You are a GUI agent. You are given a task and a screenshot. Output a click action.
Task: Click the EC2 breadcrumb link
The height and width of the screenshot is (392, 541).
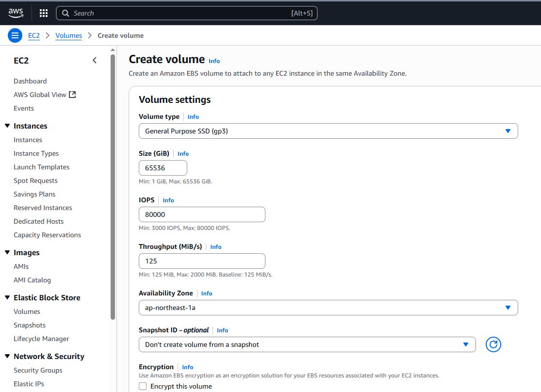click(x=34, y=35)
